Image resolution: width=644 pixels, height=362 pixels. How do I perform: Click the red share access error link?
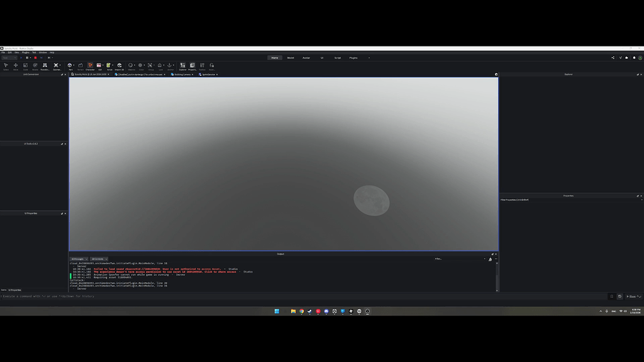(x=165, y=271)
